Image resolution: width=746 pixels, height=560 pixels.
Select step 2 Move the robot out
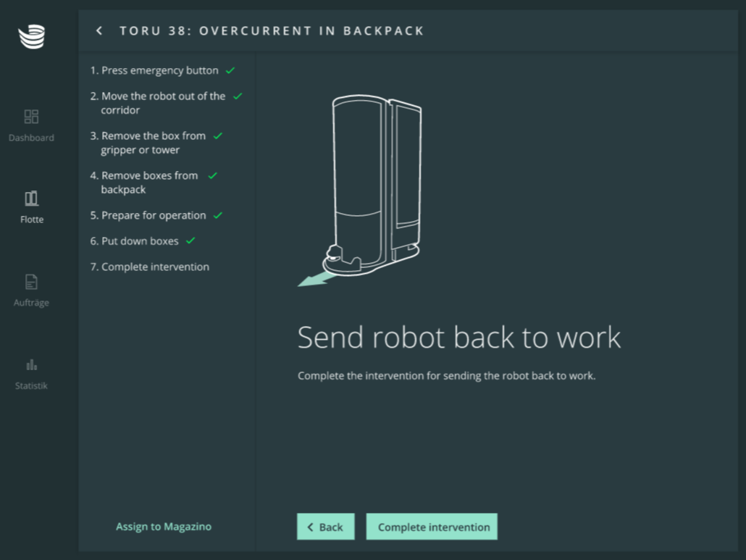(162, 103)
